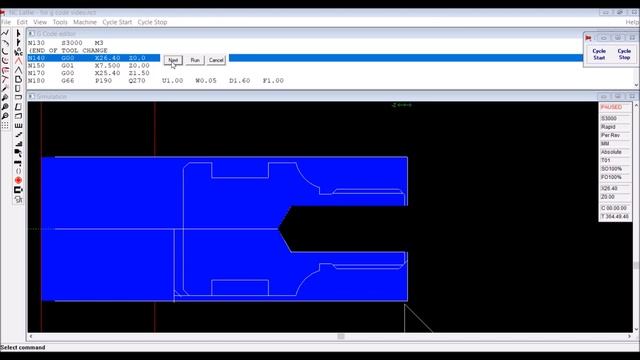Viewport: 640px width, 360px height.
Task: Click the small bar-chart steps toolbar icon
Action: (x=18, y=144)
